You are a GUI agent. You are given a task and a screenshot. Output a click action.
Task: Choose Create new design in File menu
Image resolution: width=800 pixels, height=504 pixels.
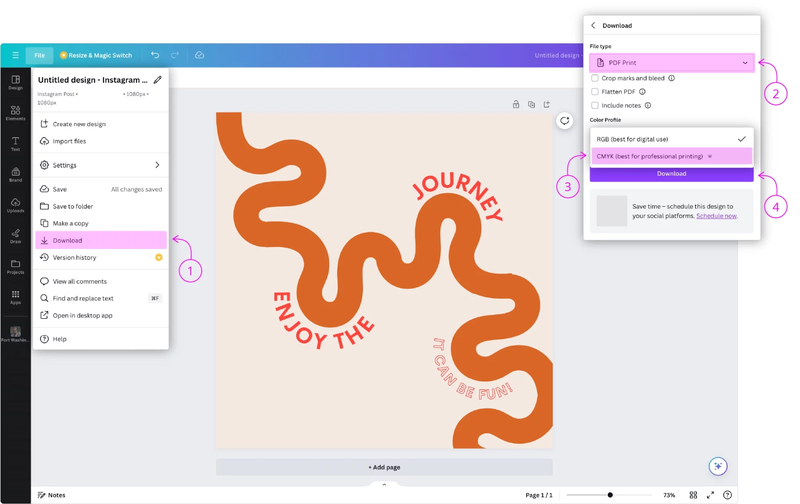(x=101, y=124)
